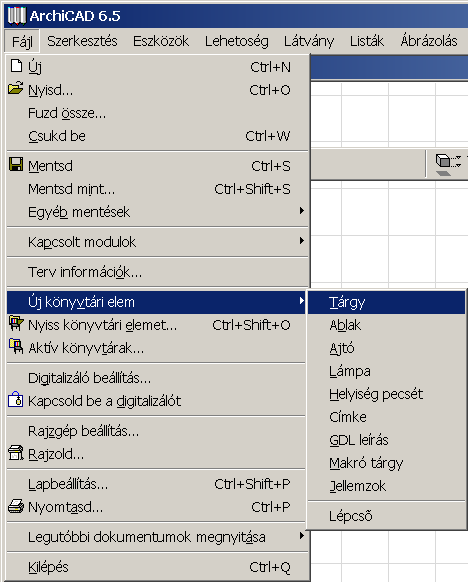Click the Aktív könyvtárak icon
The image size is (468, 582).
(16, 346)
